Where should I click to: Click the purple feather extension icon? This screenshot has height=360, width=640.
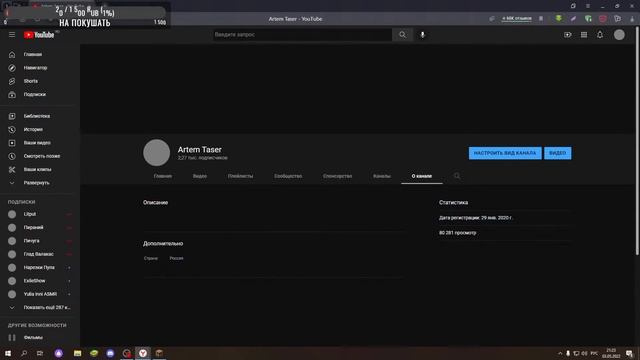[x=573, y=18]
